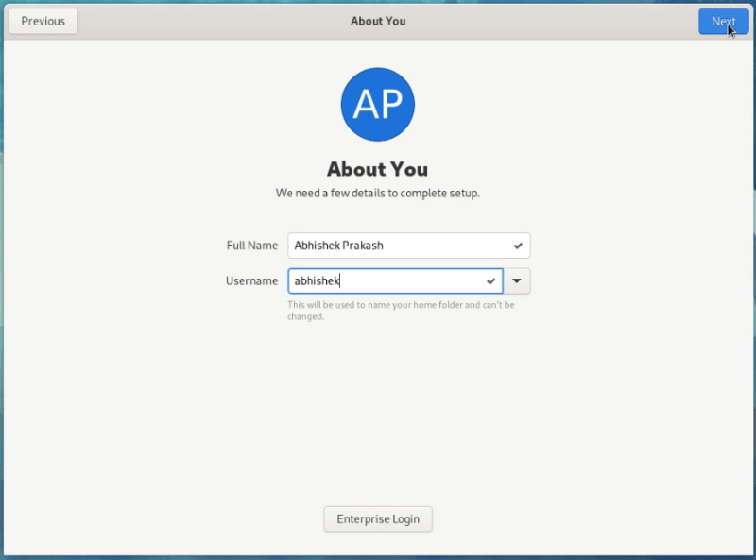
Task: Go back with the Previous button
Action: pyautogui.click(x=43, y=21)
